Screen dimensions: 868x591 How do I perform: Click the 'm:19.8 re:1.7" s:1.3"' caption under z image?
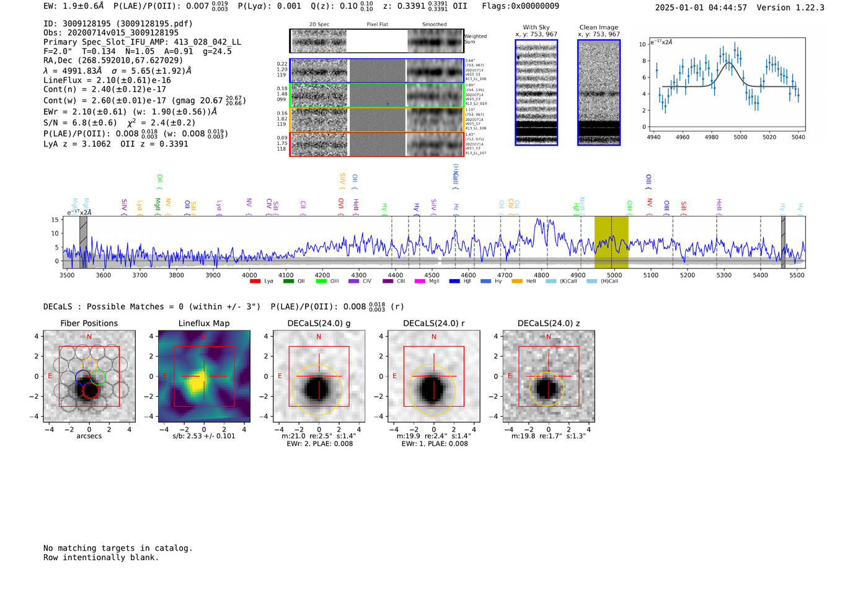click(549, 436)
